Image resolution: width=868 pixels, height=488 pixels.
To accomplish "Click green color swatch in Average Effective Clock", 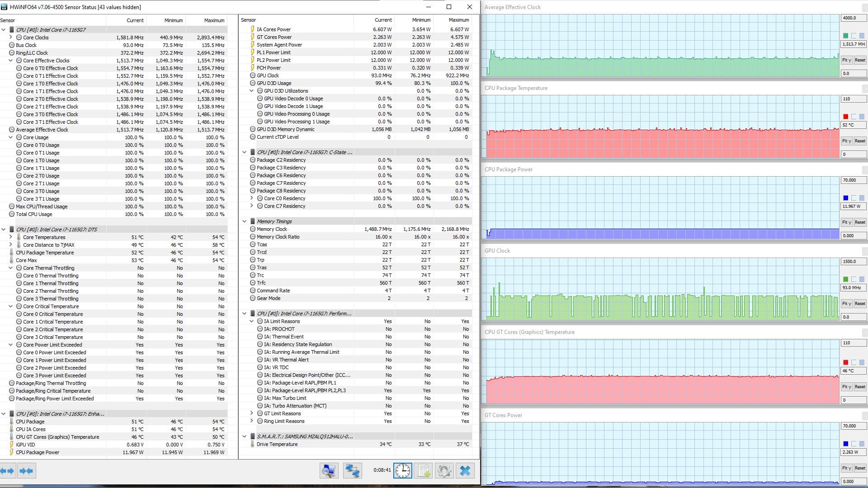I will coord(845,36).
